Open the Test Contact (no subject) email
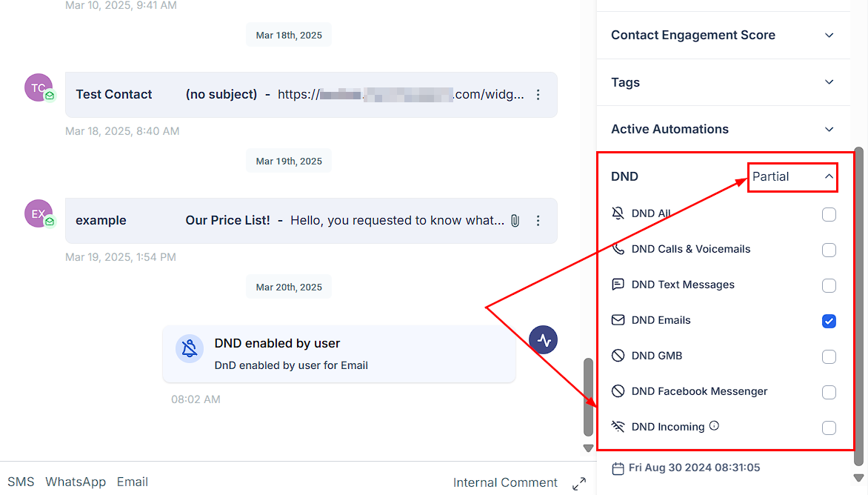This screenshot has width=868, height=495. click(x=311, y=95)
